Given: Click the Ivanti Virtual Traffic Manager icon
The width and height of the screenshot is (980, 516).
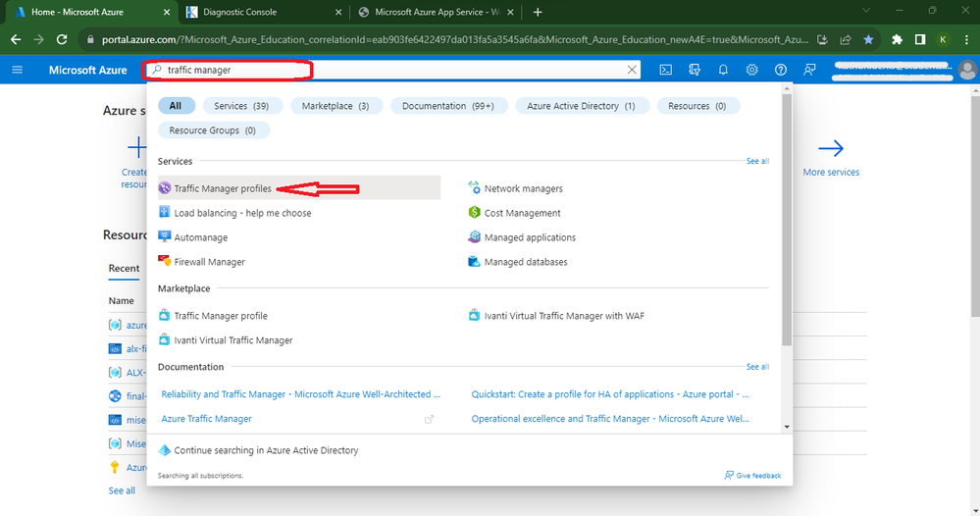Looking at the screenshot, I should (x=165, y=339).
